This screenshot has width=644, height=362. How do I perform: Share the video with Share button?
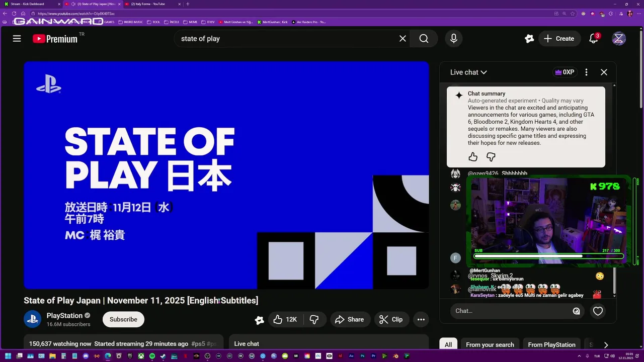click(x=349, y=319)
